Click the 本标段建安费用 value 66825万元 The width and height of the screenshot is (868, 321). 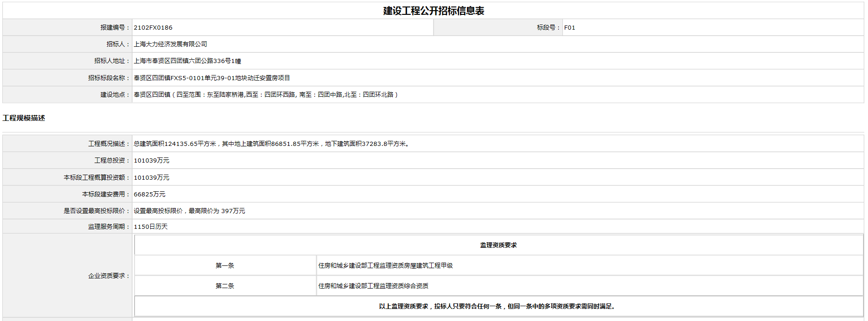point(149,195)
